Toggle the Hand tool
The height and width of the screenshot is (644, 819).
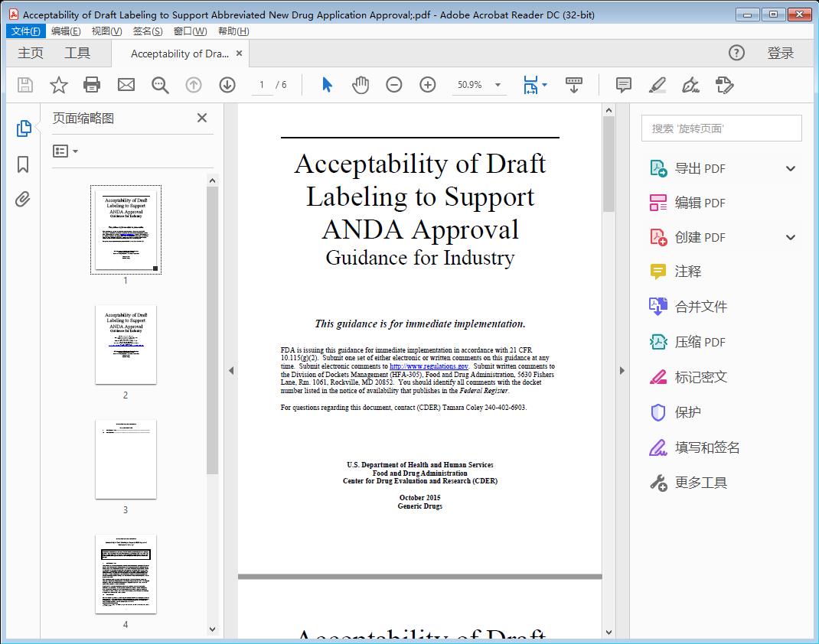[x=360, y=85]
